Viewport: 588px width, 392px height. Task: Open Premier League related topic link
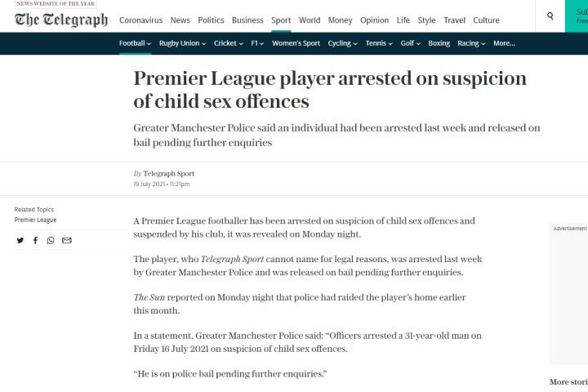pyautogui.click(x=35, y=220)
